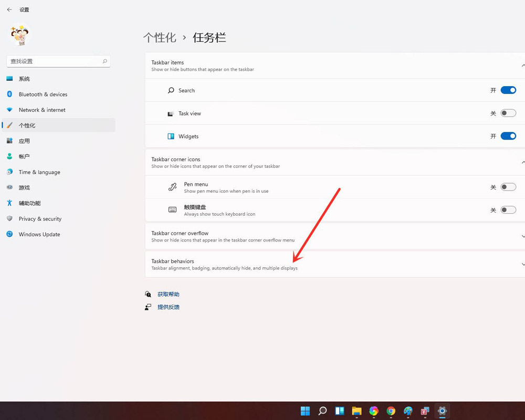Expand the Taskbar corner overflow section
525x420 pixels.
(x=523, y=236)
